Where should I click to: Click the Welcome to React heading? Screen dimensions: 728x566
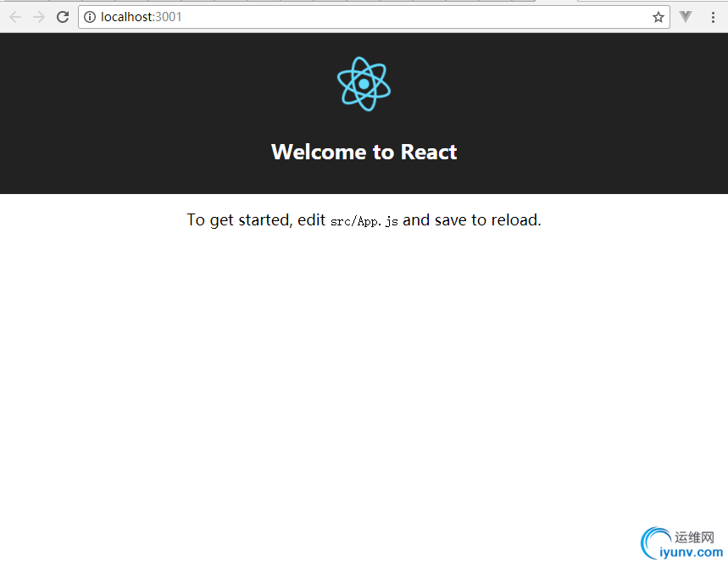click(x=364, y=152)
